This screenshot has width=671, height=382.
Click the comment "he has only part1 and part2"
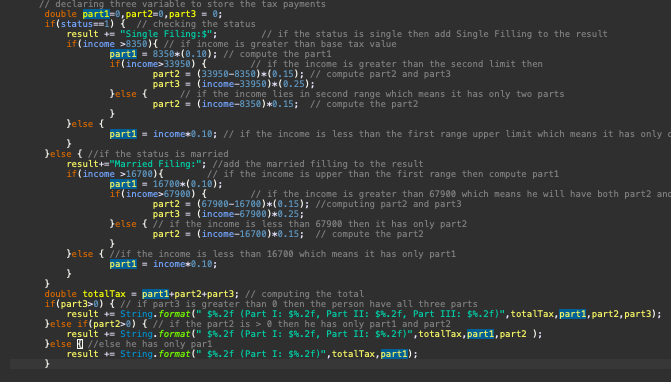[377, 324]
